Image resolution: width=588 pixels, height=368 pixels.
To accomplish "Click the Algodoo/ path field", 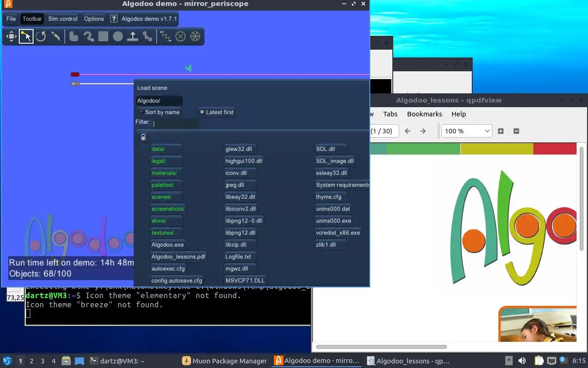I will (x=159, y=101).
